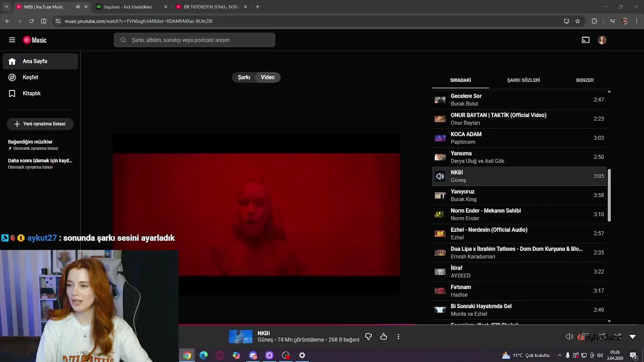Mute the NKBI YouTube Music tab
Image resolution: width=644 pixels, height=362 pixels.
point(77,7)
